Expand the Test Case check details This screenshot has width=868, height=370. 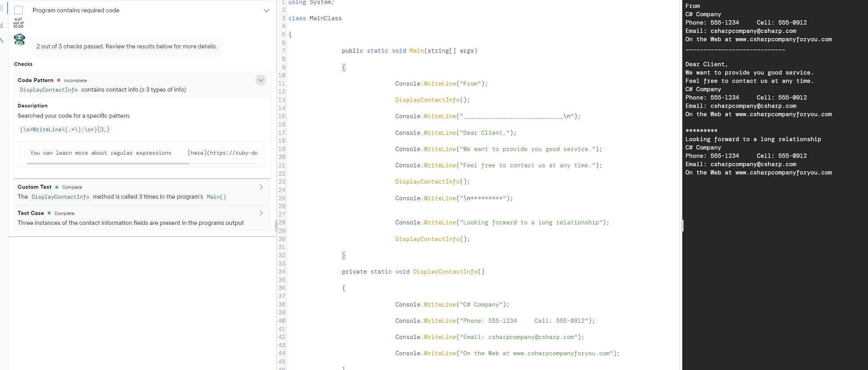[x=261, y=213]
